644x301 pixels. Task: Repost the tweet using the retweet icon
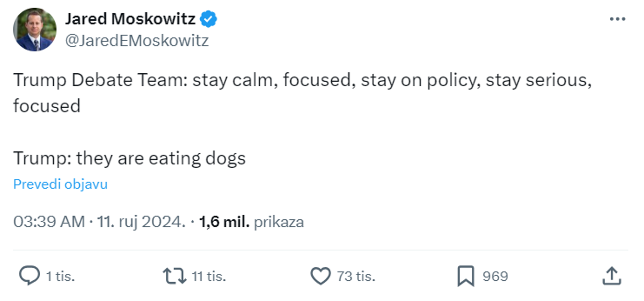[x=175, y=276]
